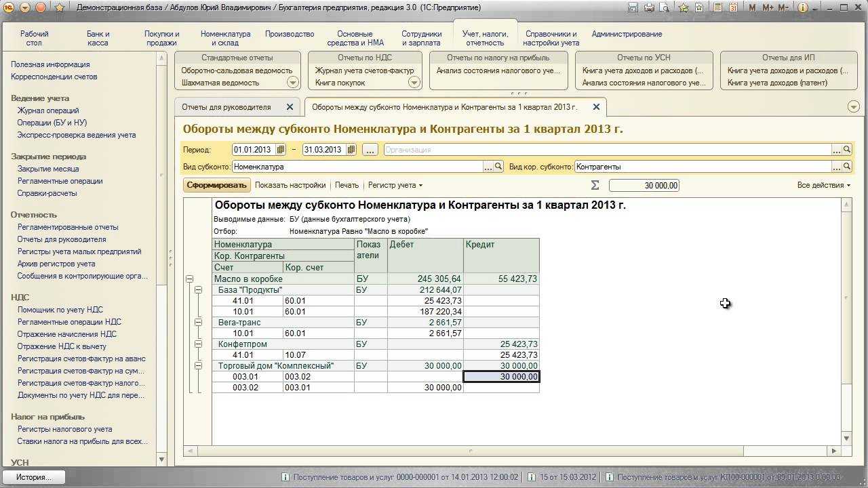Open the tab list dropdown arrow
Viewport: 868px width, 488px height.
(x=854, y=107)
